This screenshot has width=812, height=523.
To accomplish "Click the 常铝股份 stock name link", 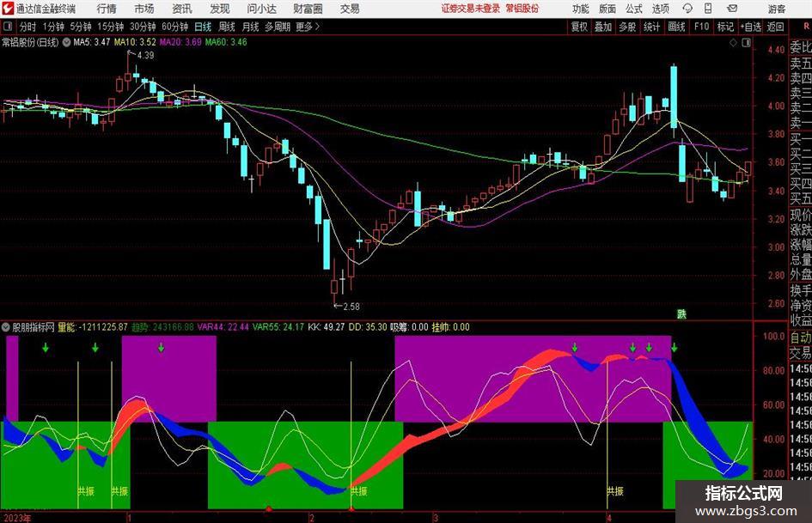I will (522, 9).
